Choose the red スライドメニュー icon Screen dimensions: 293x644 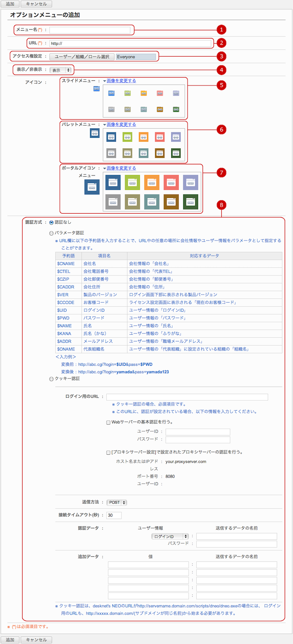click(x=160, y=93)
